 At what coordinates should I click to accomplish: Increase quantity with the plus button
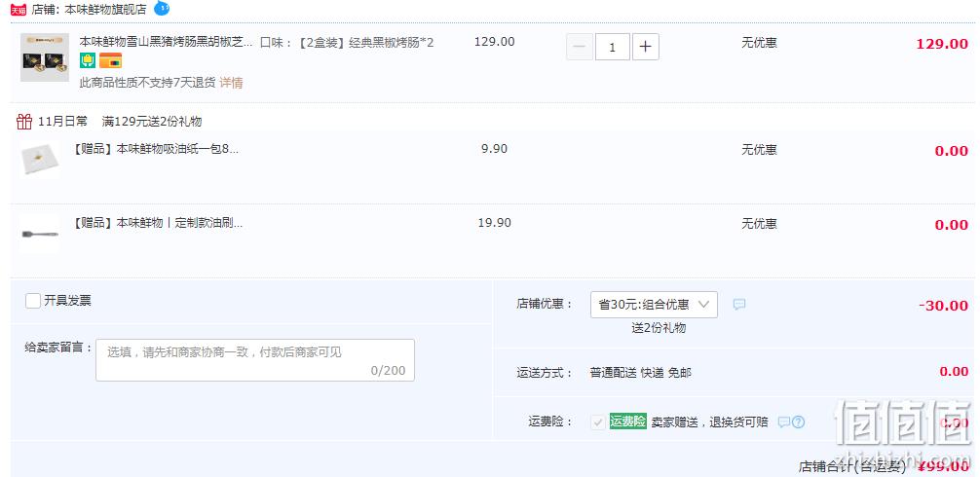(646, 47)
